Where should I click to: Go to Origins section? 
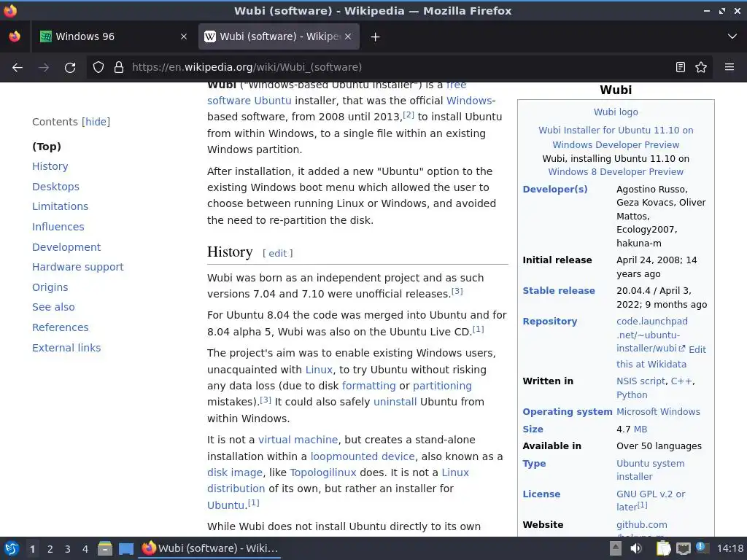click(x=50, y=287)
